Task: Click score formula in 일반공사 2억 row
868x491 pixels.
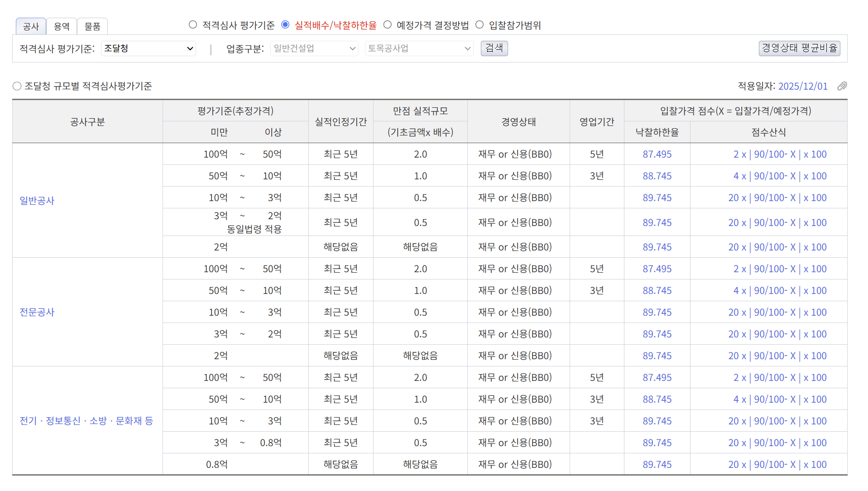Action: click(x=777, y=247)
